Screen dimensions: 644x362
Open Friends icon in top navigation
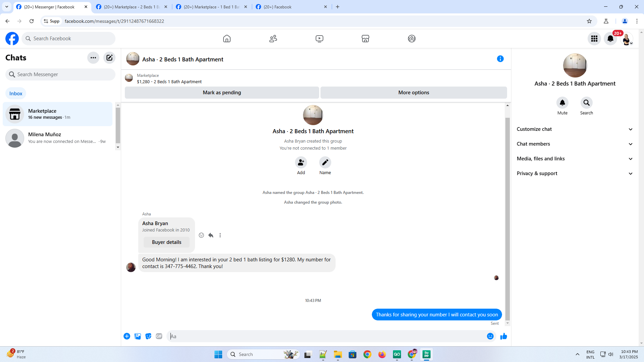pos(273,39)
